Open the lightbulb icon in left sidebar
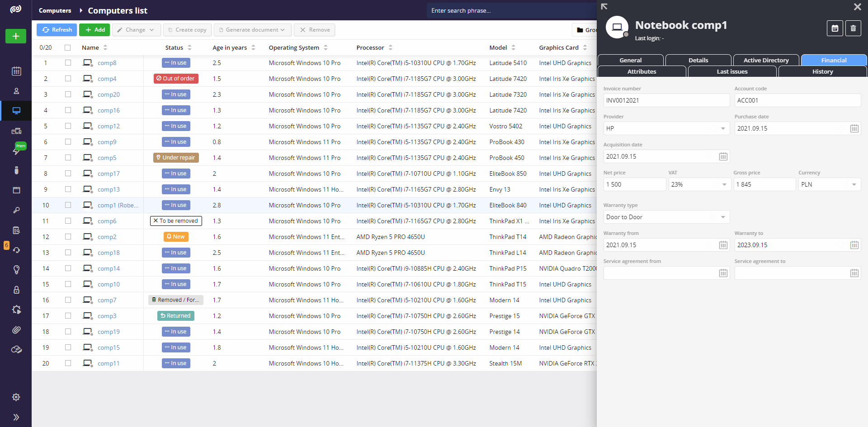The image size is (868, 427). (16, 270)
